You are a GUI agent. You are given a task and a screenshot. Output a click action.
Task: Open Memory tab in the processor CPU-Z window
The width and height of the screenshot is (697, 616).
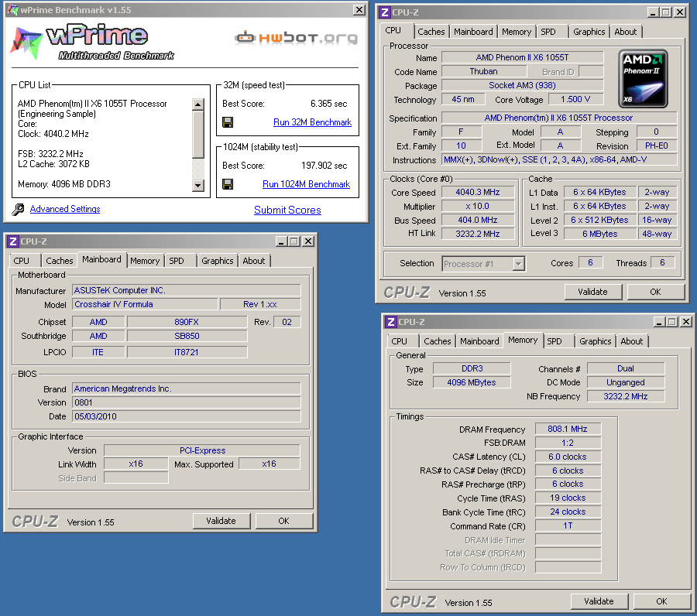tap(516, 32)
